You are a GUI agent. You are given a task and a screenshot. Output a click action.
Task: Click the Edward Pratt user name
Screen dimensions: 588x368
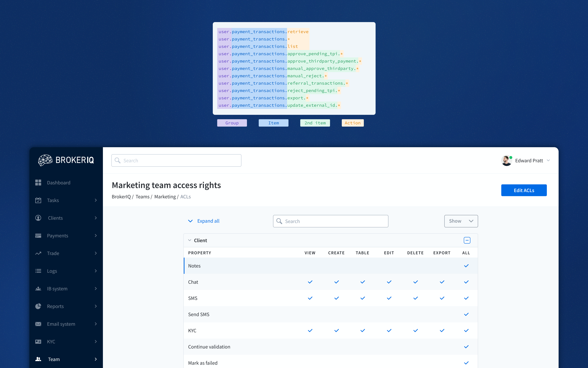click(x=529, y=160)
